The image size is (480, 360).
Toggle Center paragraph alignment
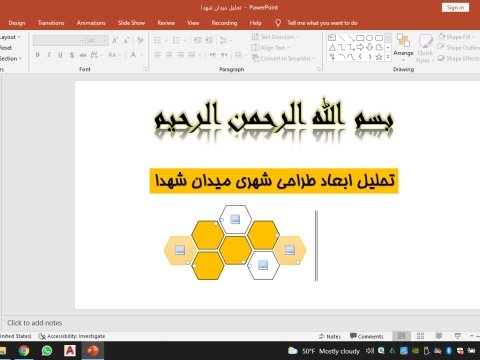pyautogui.click(x=169, y=55)
